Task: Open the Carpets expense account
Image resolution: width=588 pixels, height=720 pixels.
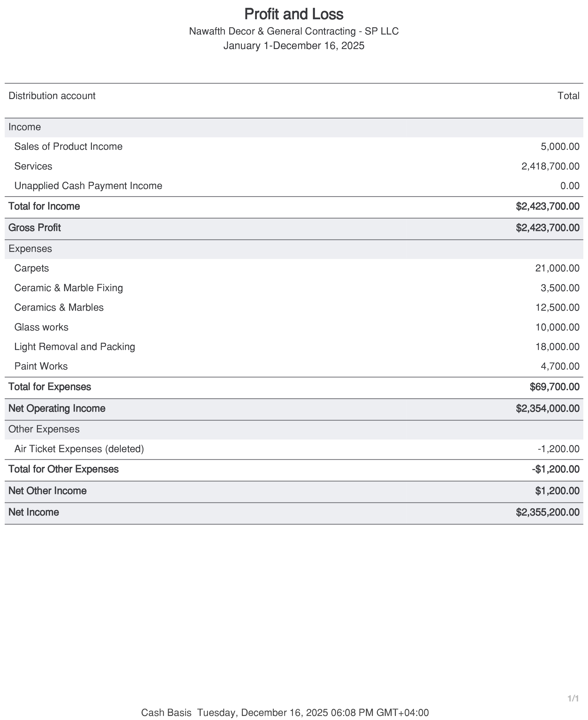Action: pos(31,268)
